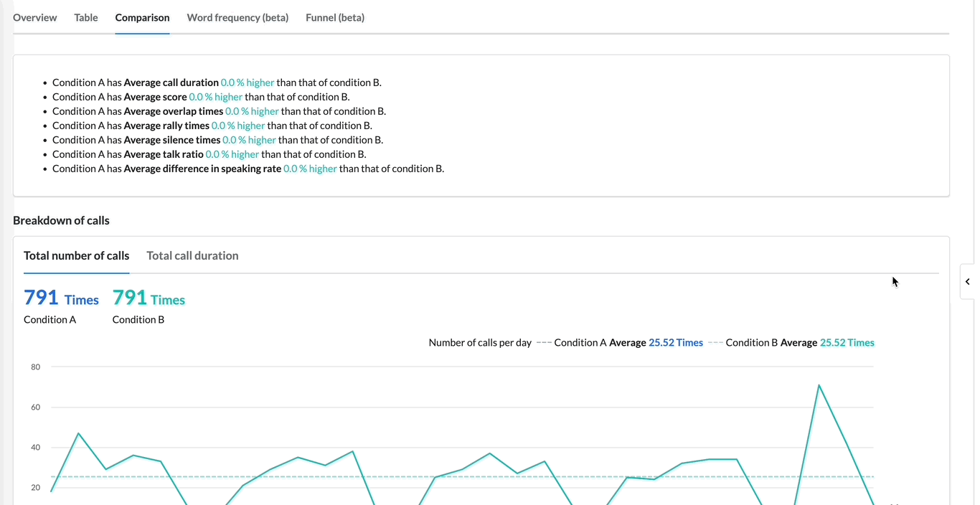Image resolution: width=980 pixels, height=505 pixels.
Task: Click Number of calls per day label
Action: (x=480, y=343)
